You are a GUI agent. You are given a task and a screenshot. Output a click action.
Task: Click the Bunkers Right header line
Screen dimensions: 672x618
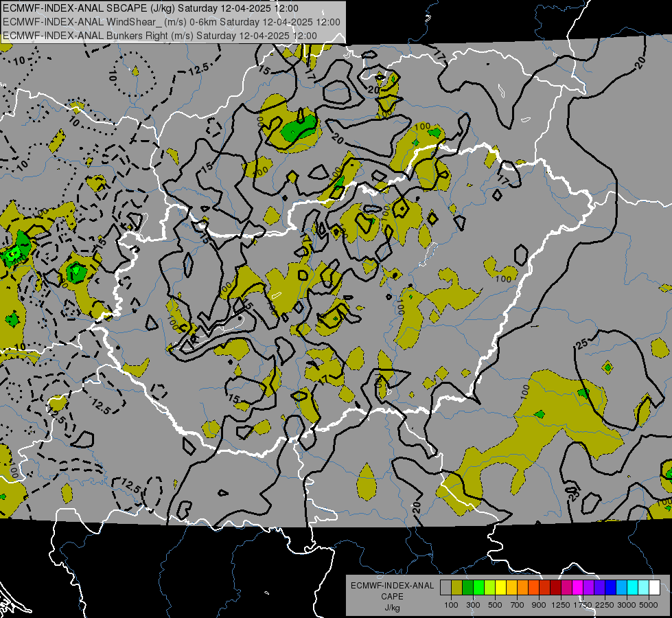click(x=160, y=36)
